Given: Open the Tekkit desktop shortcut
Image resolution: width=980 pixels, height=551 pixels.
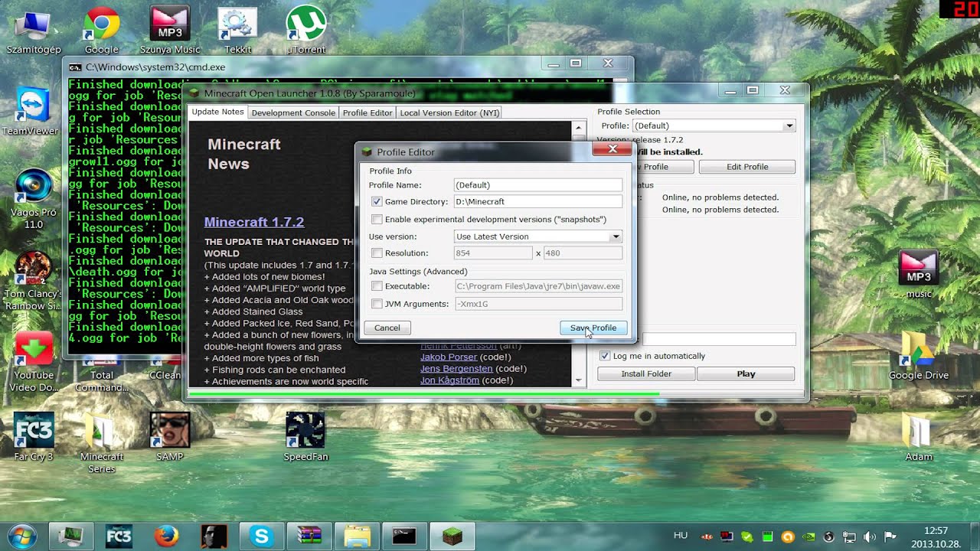Looking at the screenshot, I should point(237,31).
